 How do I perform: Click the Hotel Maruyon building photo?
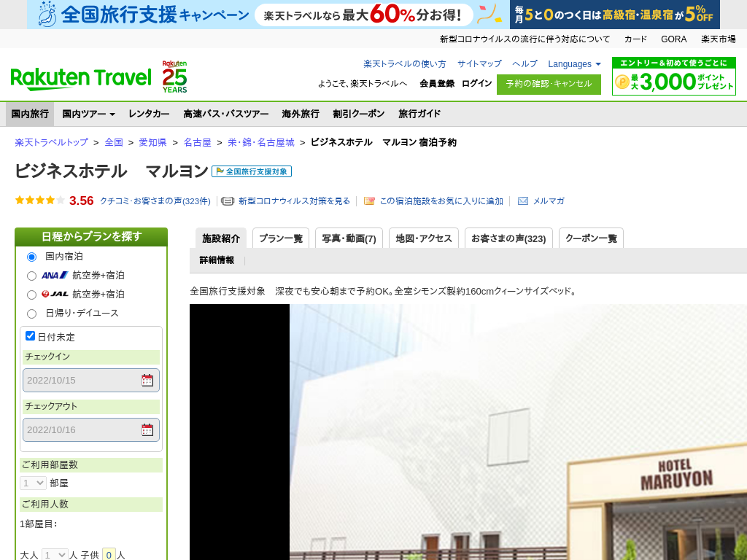pos(518,432)
